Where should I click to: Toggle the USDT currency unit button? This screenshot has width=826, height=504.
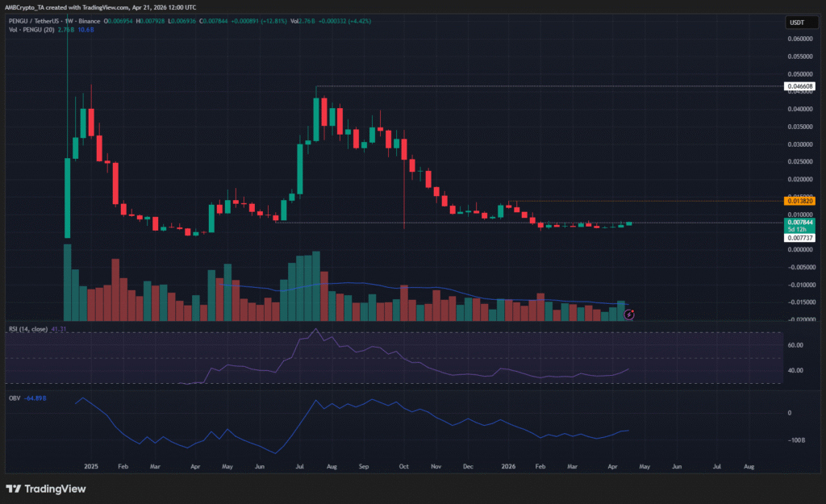tap(801, 22)
